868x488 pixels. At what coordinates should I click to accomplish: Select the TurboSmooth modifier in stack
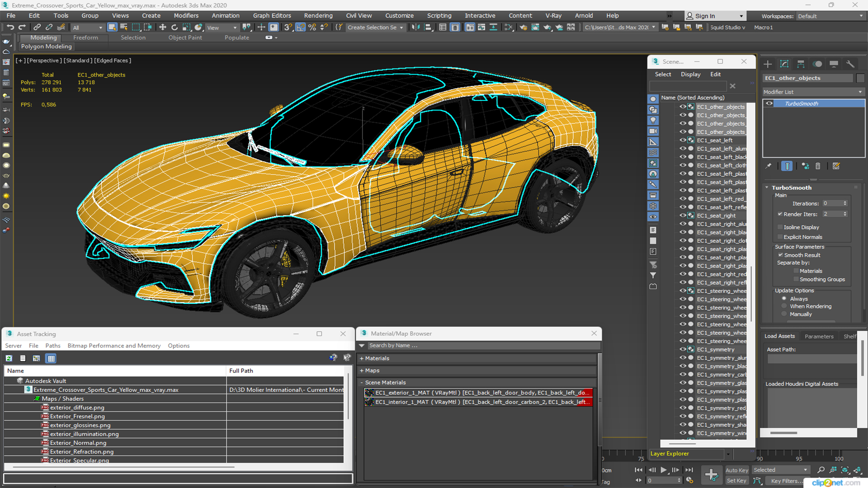[805, 103]
